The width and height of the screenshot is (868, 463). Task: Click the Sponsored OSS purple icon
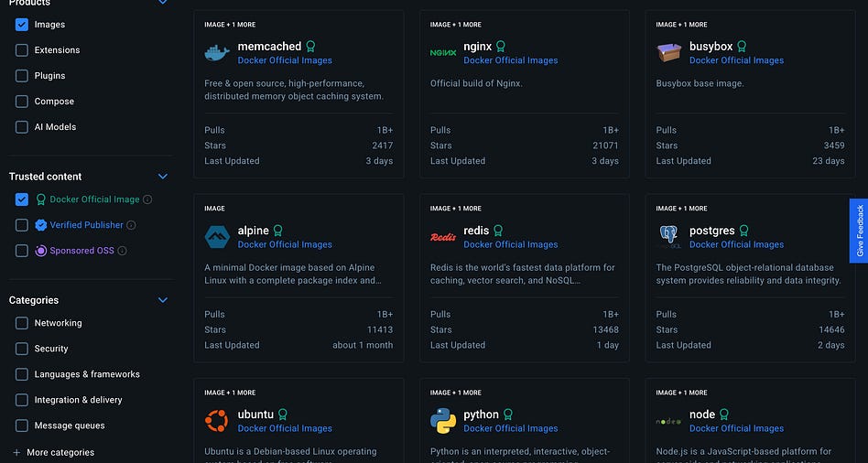(41, 251)
